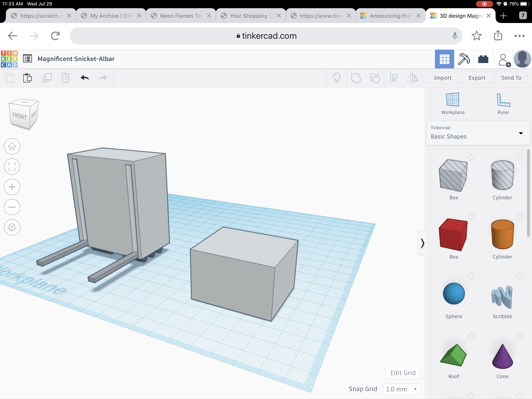Reload the tinkercad.com page
Viewport: 532px width, 399px height.
[x=55, y=36]
